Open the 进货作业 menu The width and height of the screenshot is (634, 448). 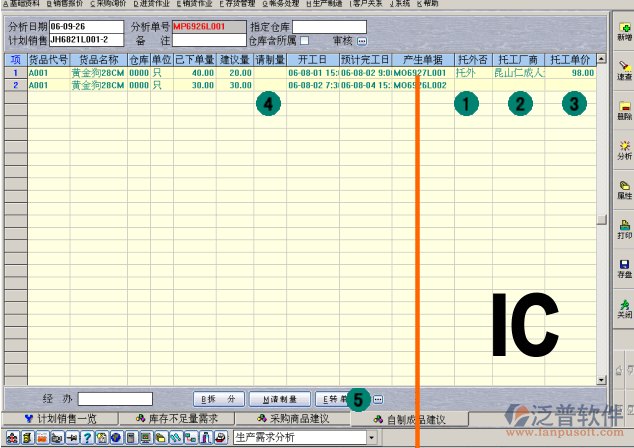(154, 4)
